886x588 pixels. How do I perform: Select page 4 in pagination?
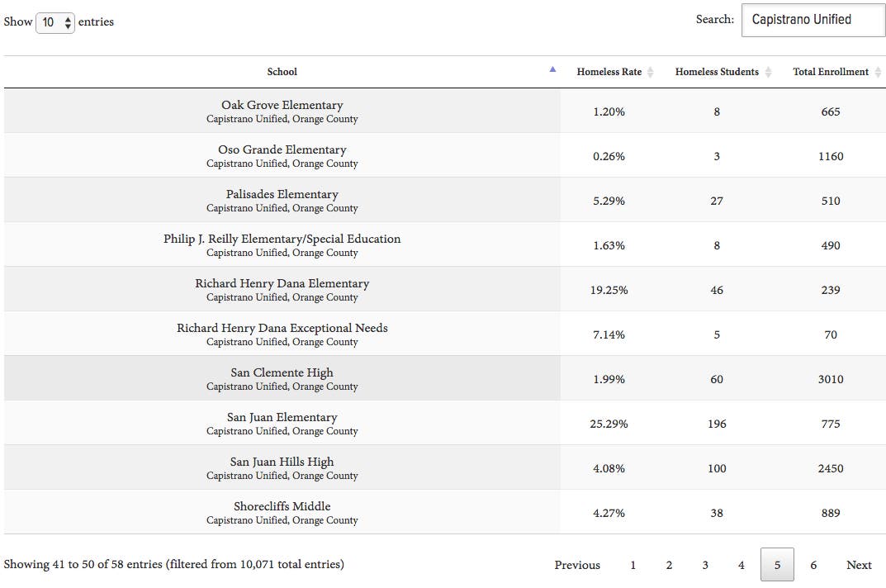(x=741, y=565)
